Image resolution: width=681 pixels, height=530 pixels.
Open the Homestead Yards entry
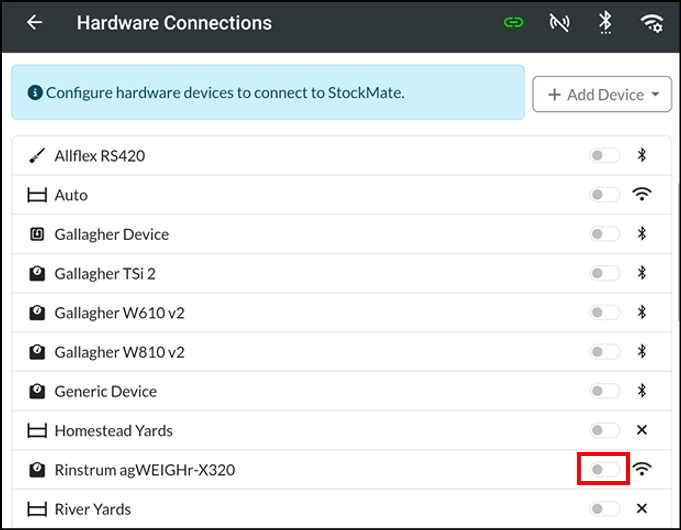coord(342,431)
